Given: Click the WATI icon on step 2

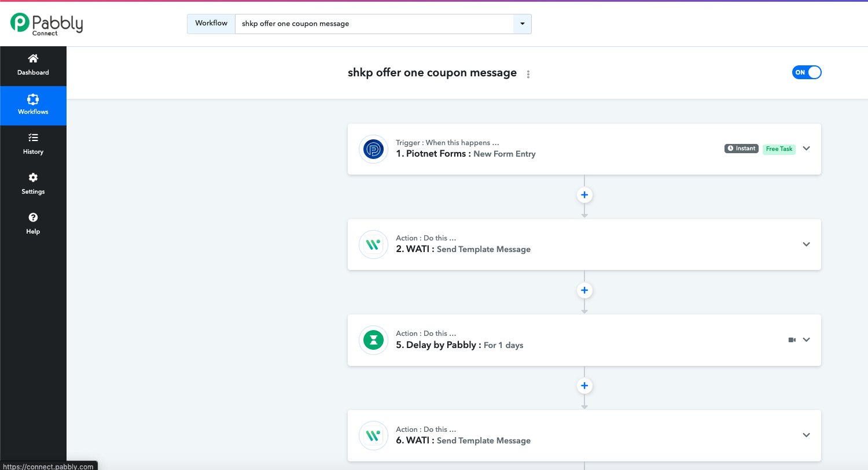Looking at the screenshot, I should (x=374, y=245).
